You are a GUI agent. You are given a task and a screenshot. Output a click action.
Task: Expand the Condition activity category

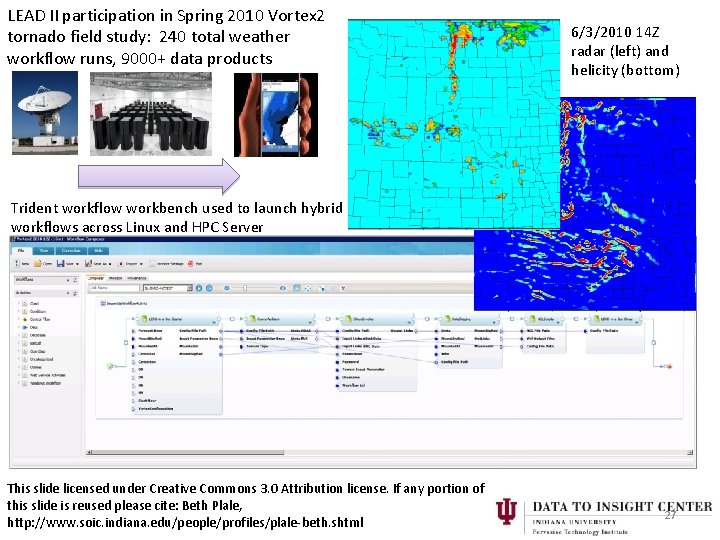coord(19,311)
